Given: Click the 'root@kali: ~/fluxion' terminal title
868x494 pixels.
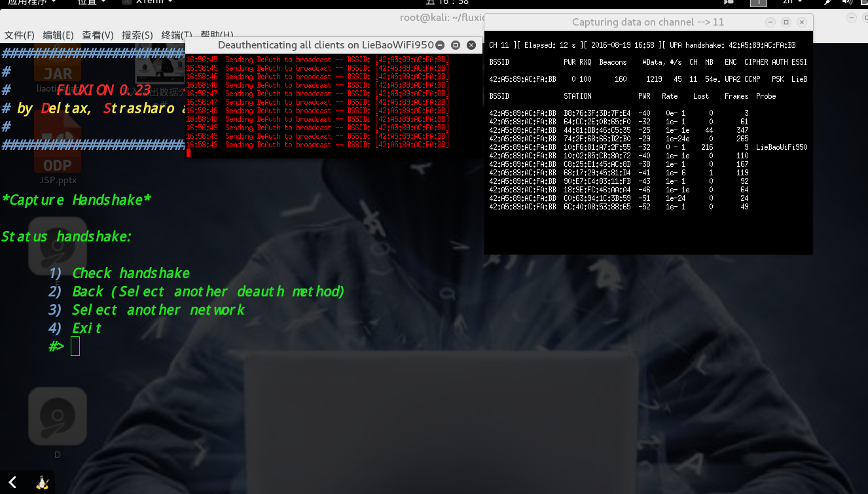Looking at the screenshot, I should (x=443, y=18).
